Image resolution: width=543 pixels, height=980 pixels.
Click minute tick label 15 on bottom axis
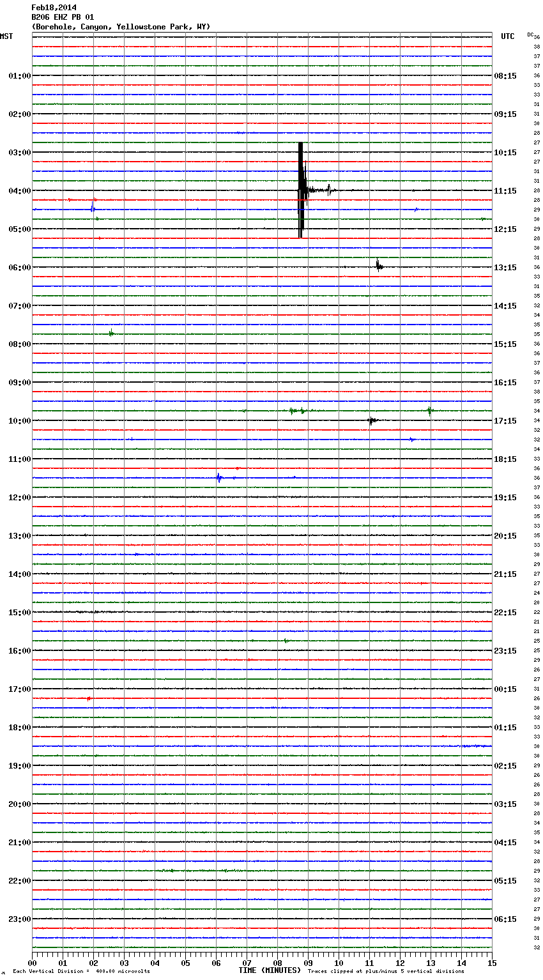point(492,963)
